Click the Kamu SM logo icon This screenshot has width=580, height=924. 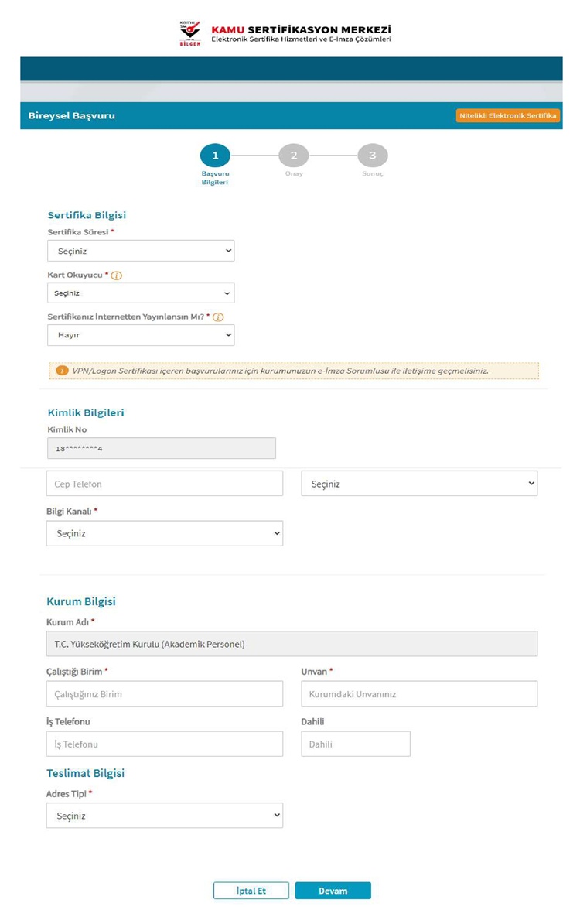(189, 33)
